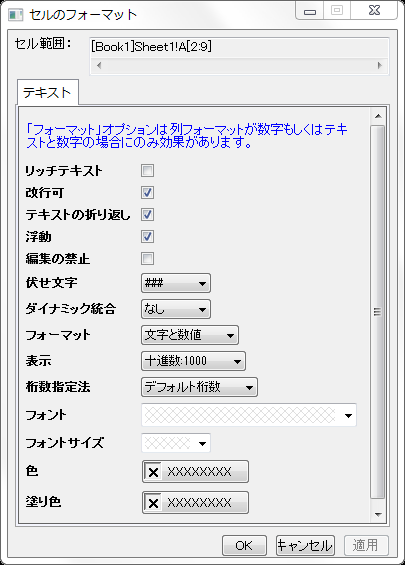Screen dimensions: 405x565
Task: Minimize the セルのフォーマット dialog
Action: [x=310, y=10]
